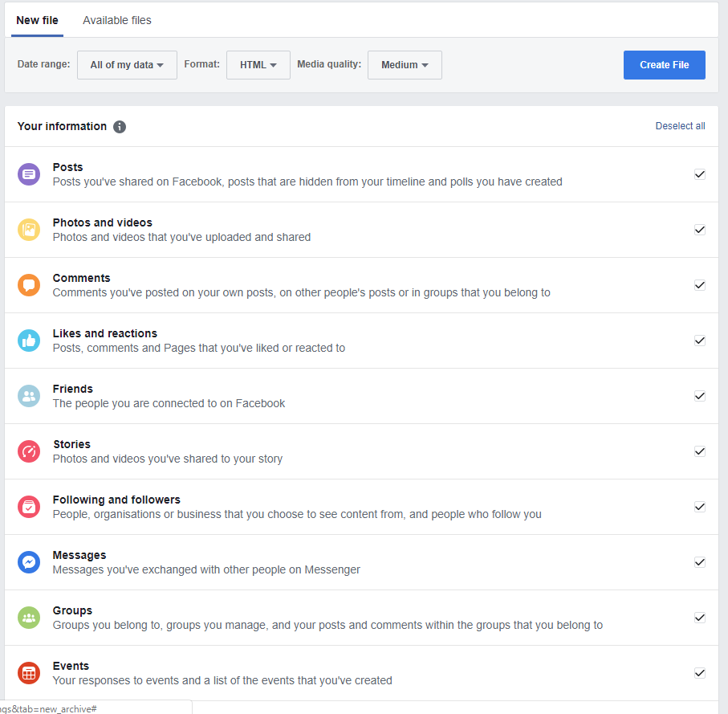The width and height of the screenshot is (728, 714).
Task: Uncheck the Comments checkbox
Action: (700, 285)
